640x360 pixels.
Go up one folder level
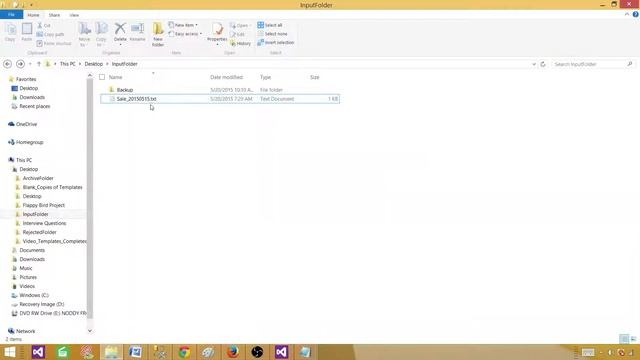tap(39, 64)
